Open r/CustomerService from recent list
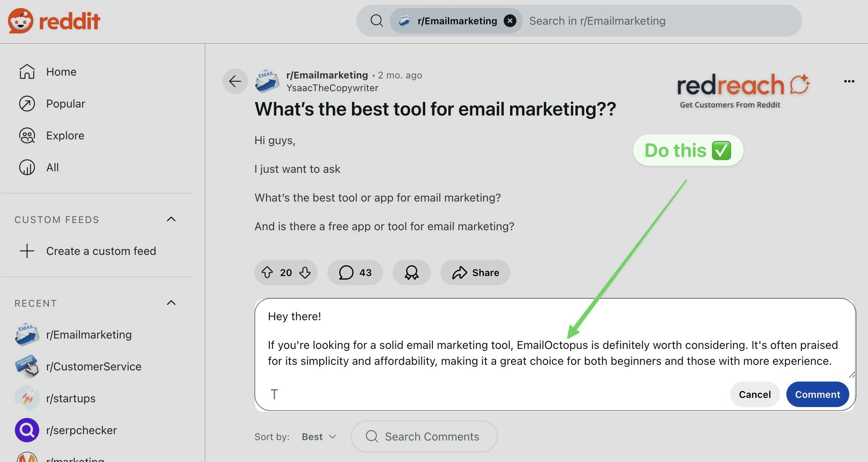868x462 pixels. click(x=94, y=366)
